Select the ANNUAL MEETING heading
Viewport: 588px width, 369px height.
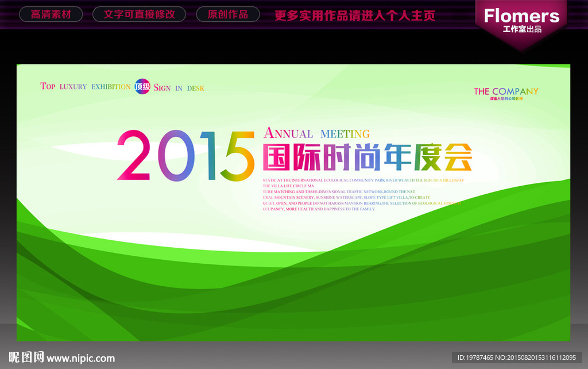coord(316,133)
